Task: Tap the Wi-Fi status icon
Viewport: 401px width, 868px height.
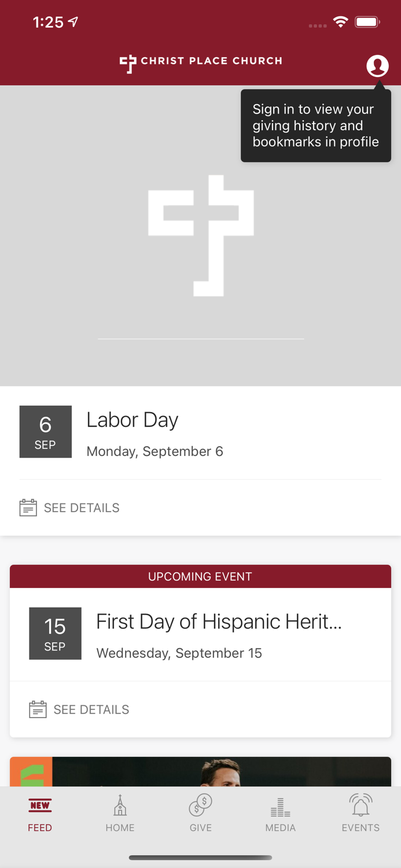Action: click(340, 23)
